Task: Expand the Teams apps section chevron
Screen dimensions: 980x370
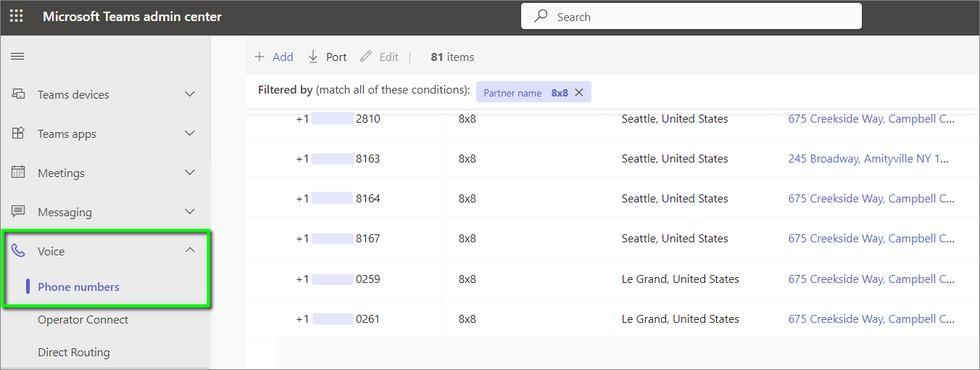Action: pos(190,133)
